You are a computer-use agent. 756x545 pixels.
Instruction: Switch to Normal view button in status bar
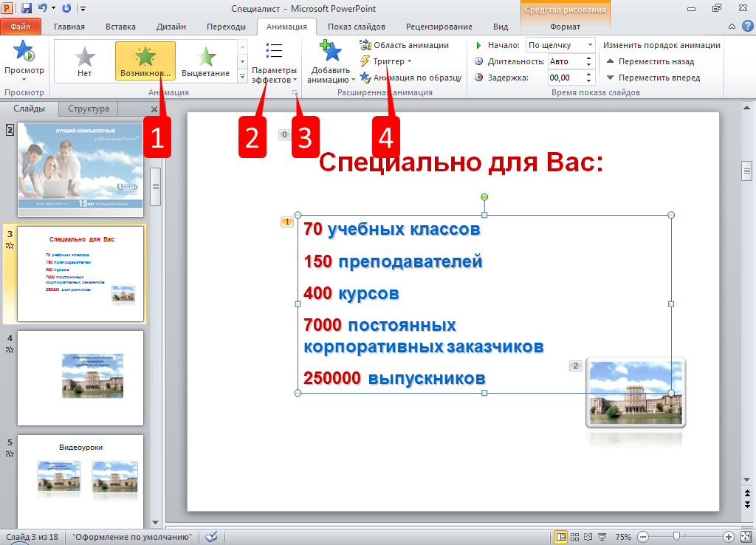560,537
